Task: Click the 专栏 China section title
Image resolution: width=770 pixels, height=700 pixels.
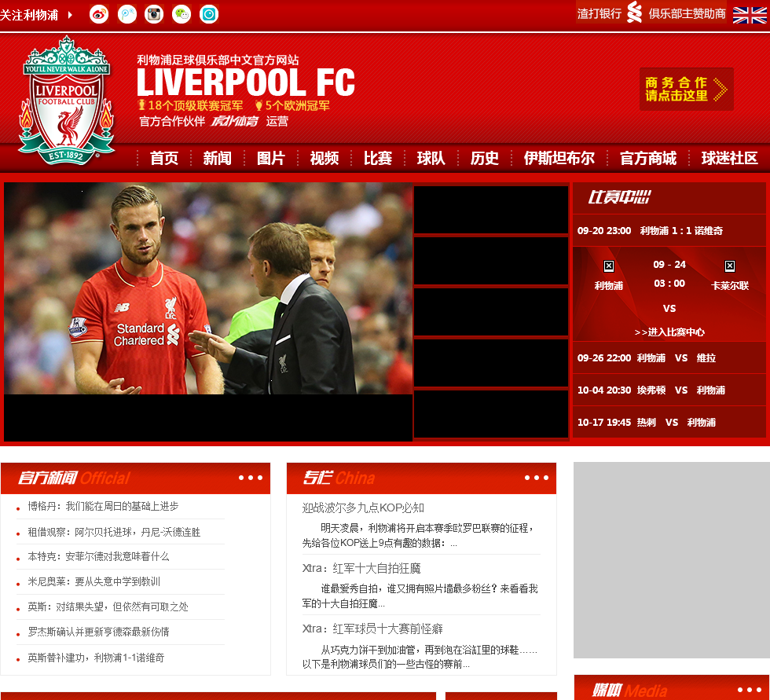Action: (x=339, y=478)
